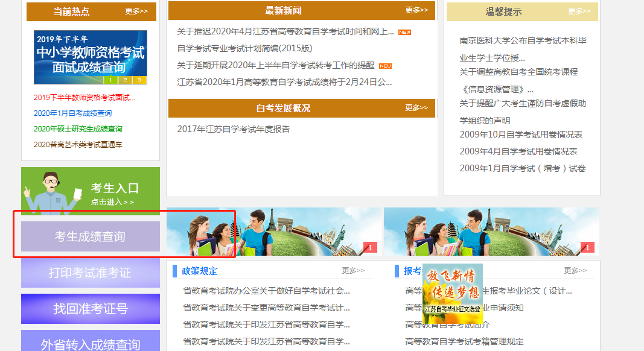
Task: Select slide 2 indicator on the hot-topic banner
Action: (x=124, y=80)
